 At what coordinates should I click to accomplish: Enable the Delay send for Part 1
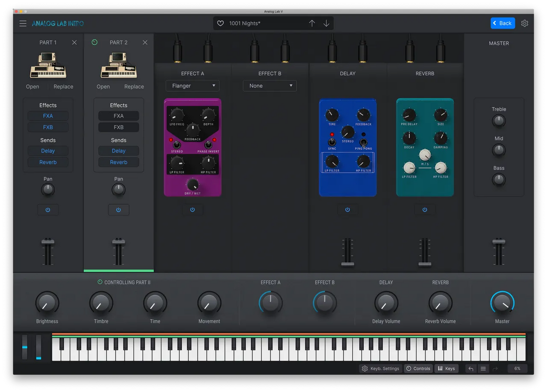[x=48, y=150]
